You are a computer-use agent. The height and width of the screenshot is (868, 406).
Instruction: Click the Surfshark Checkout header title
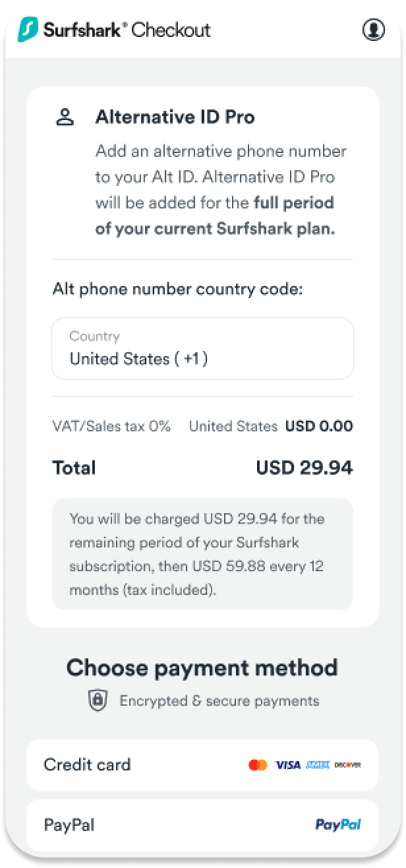pos(127,30)
